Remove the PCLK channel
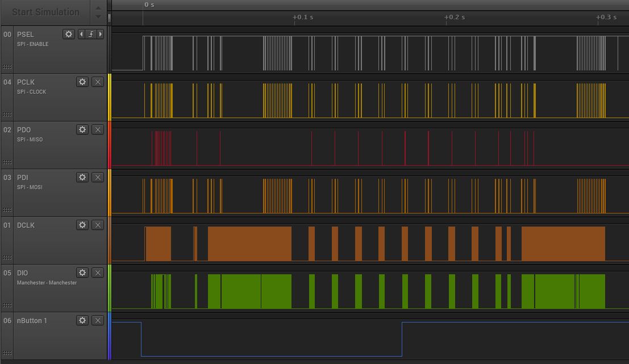 [98, 82]
